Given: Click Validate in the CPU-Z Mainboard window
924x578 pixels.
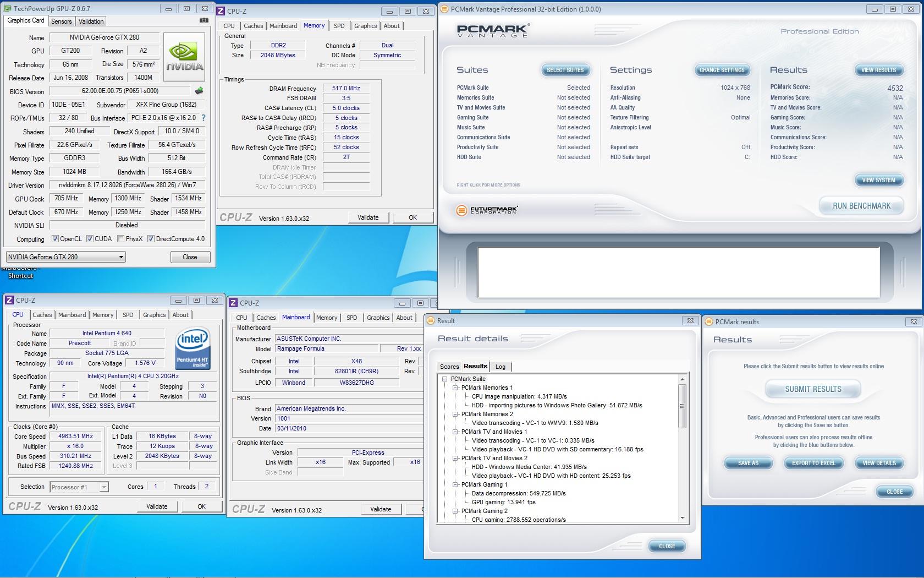Looking at the screenshot, I should tap(381, 509).
